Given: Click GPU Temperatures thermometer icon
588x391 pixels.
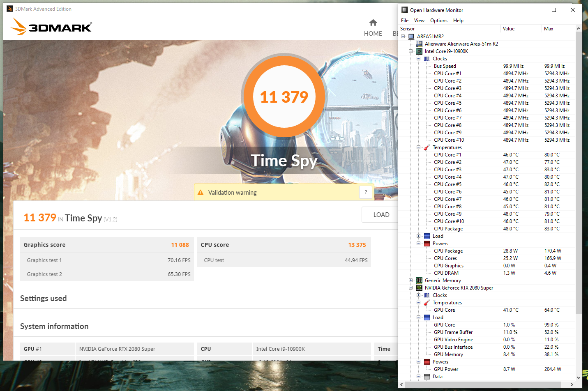Looking at the screenshot, I should (x=427, y=303).
